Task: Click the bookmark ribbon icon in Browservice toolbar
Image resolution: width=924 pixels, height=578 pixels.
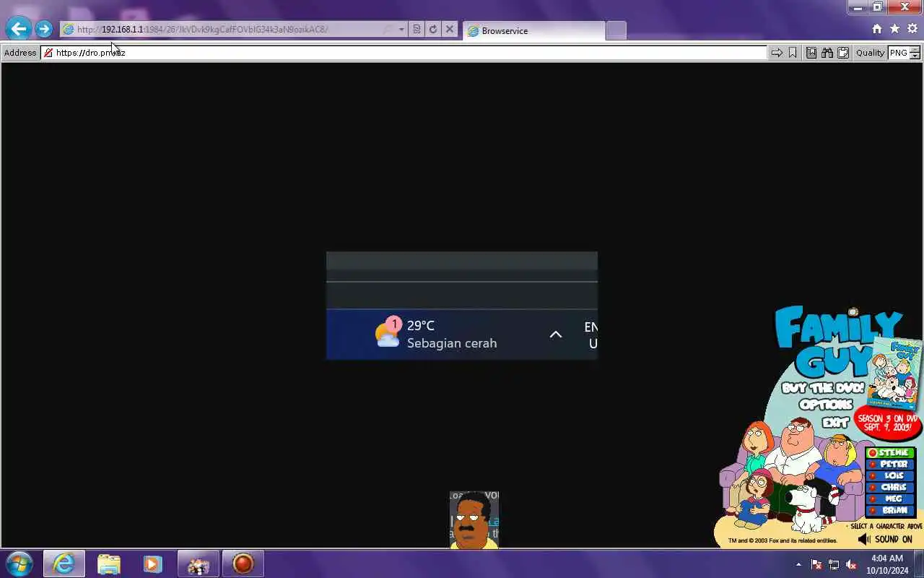Action: point(793,53)
